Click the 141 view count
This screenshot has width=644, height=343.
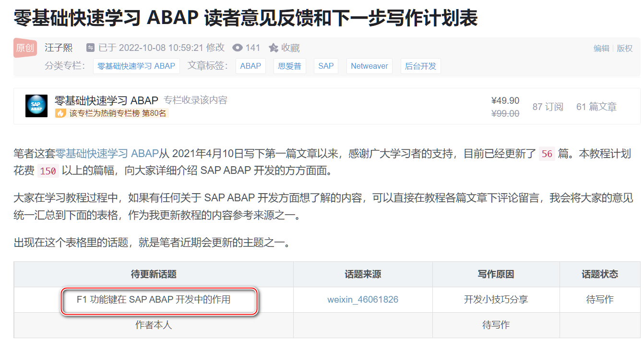253,48
